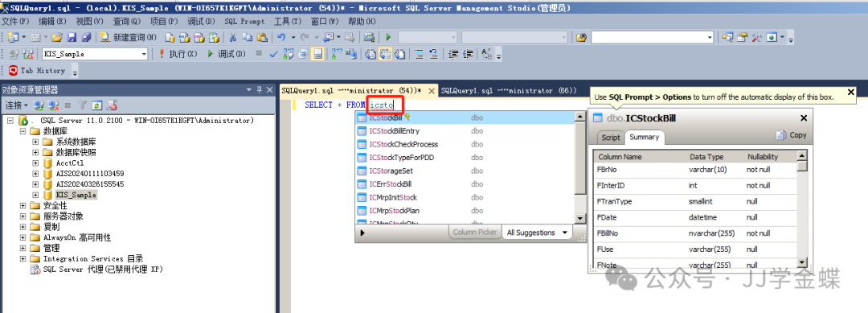
Task: Toggle the Results to Grid button
Action: (x=384, y=54)
